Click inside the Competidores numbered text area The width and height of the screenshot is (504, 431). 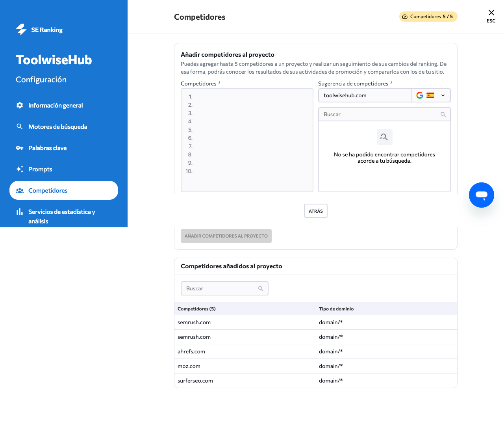click(x=247, y=140)
